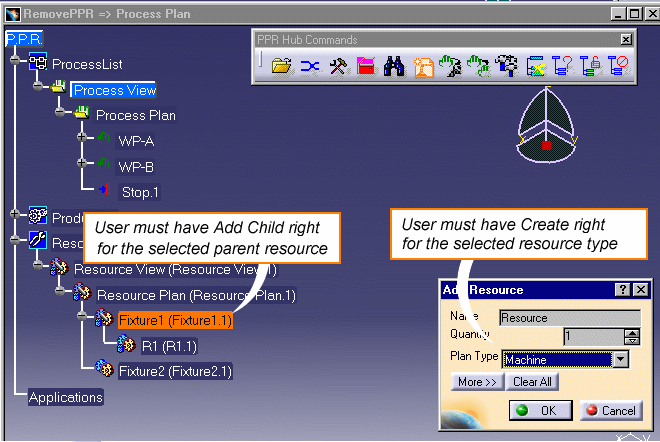The height and width of the screenshot is (442, 660).
Task: Select Stop.1 in the Process Plan
Action: click(138, 191)
